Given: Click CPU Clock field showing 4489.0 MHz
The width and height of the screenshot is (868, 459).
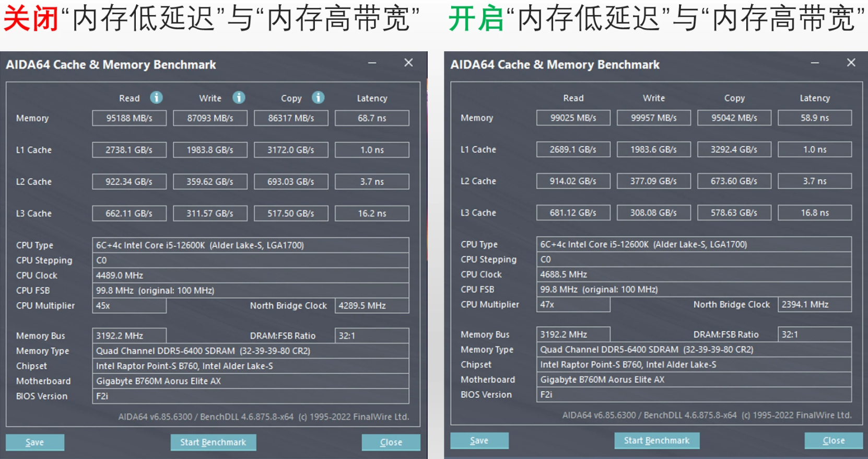Looking at the screenshot, I should [251, 276].
